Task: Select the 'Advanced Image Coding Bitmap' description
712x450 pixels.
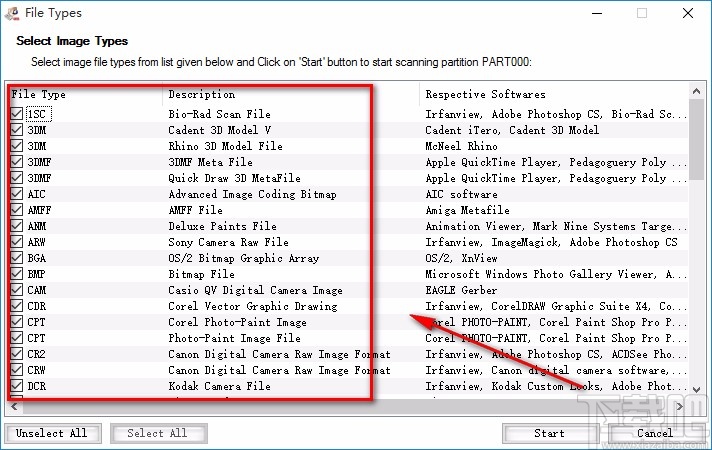Action: tap(252, 194)
